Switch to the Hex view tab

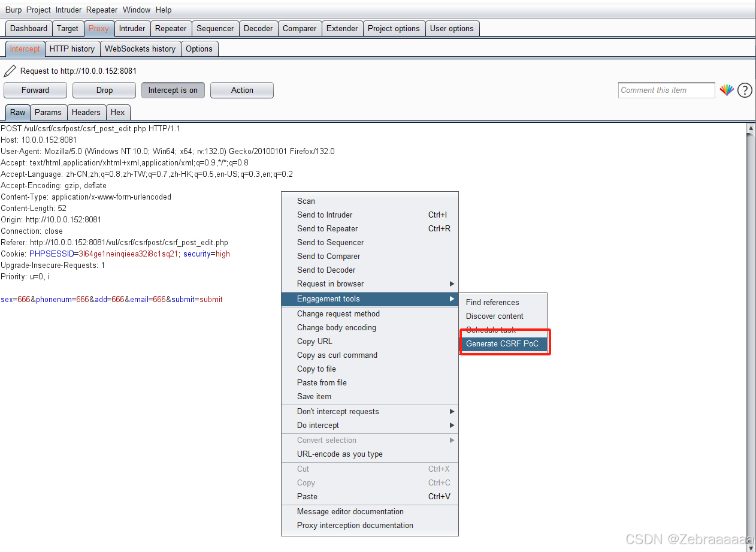coord(118,112)
